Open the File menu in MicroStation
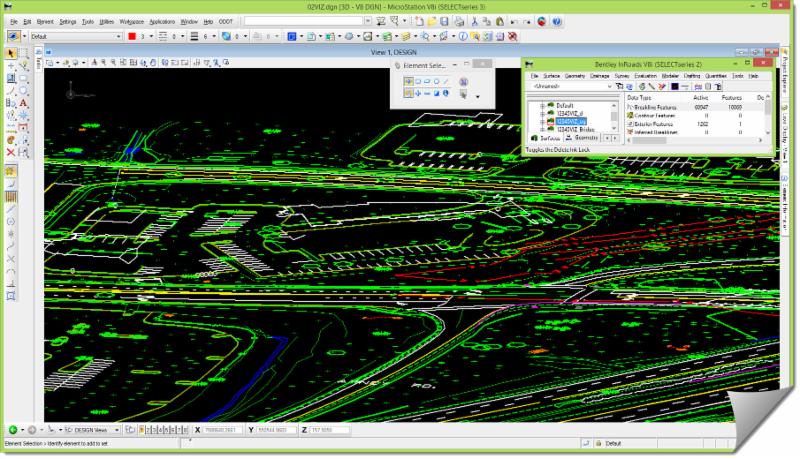Image resolution: width=800 pixels, height=459 pixels. [14, 22]
